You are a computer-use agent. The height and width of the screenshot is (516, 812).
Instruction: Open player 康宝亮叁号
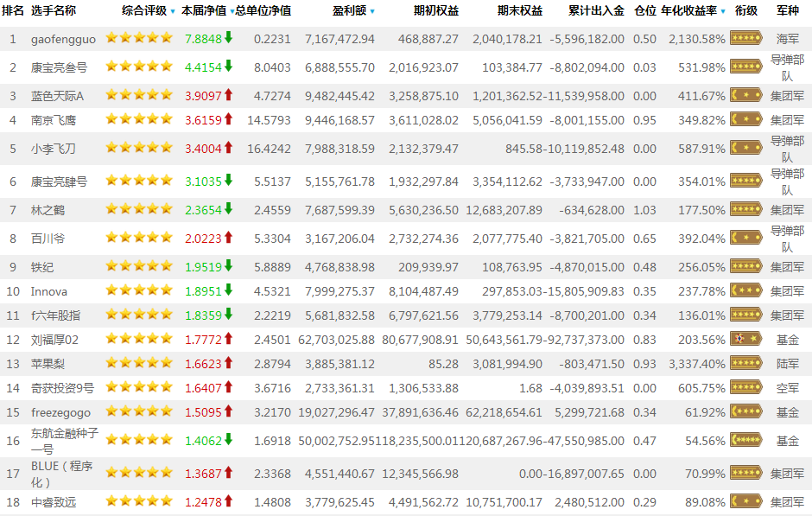pyautogui.click(x=59, y=67)
